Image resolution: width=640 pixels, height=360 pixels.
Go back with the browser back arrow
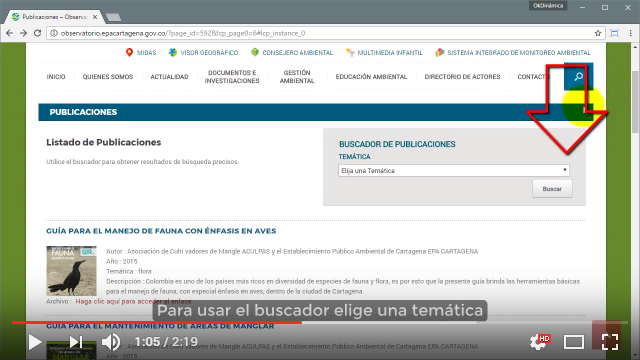(9, 33)
